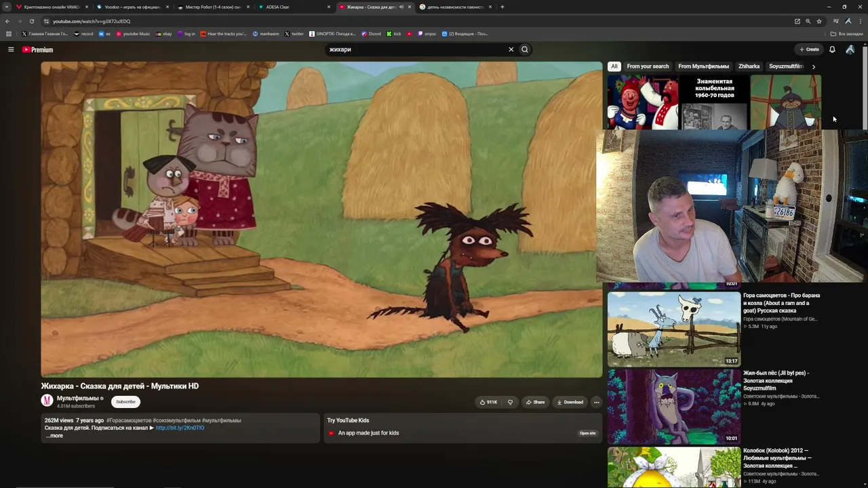Go to YouTube Premium home logo
The width and height of the screenshot is (868, 488).
[37, 49]
